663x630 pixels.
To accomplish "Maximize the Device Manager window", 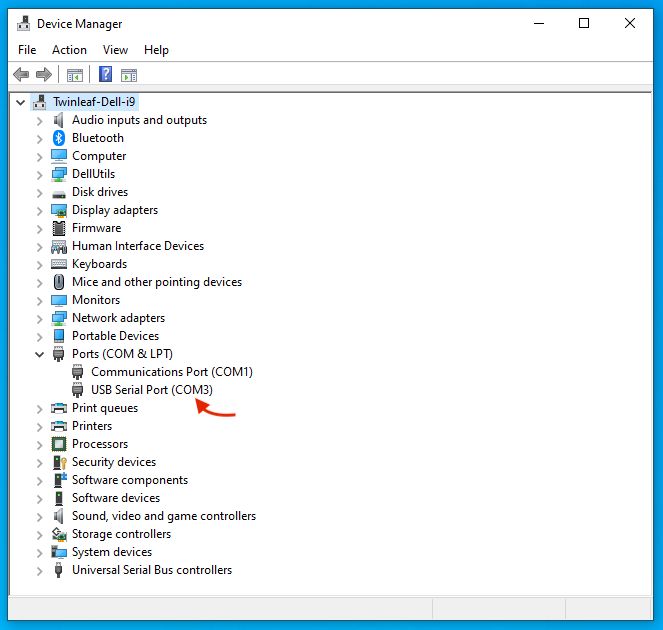I will pos(584,23).
